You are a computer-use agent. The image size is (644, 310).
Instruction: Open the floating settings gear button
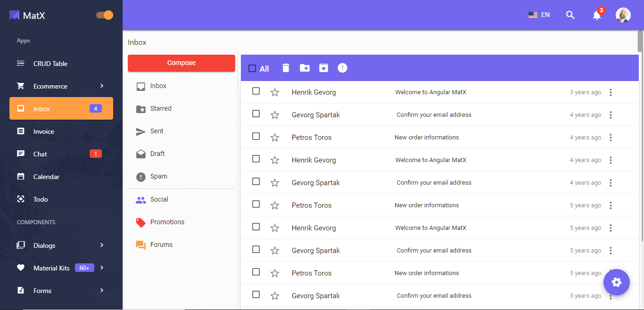[616, 282]
